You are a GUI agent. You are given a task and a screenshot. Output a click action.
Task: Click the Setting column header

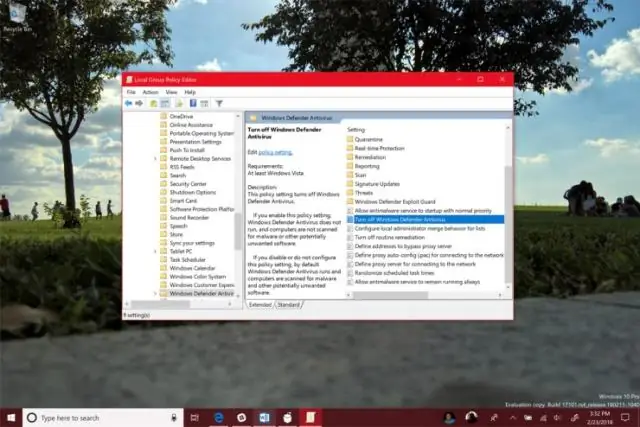356,129
